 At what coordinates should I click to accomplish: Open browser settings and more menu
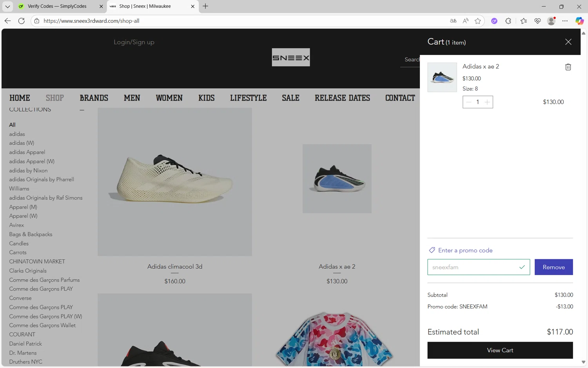tap(565, 21)
